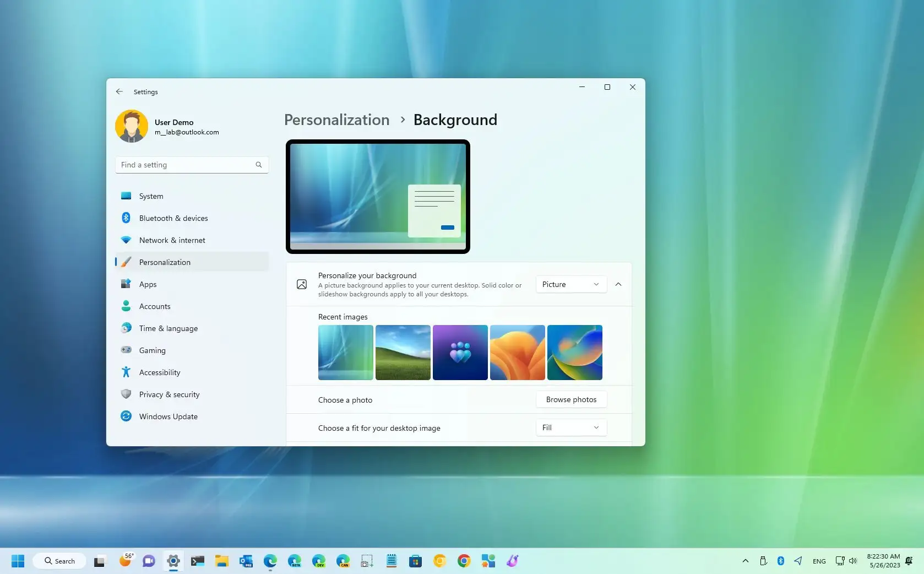Launch the Chat app from taskbar
924x574 pixels.
[x=149, y=561]
